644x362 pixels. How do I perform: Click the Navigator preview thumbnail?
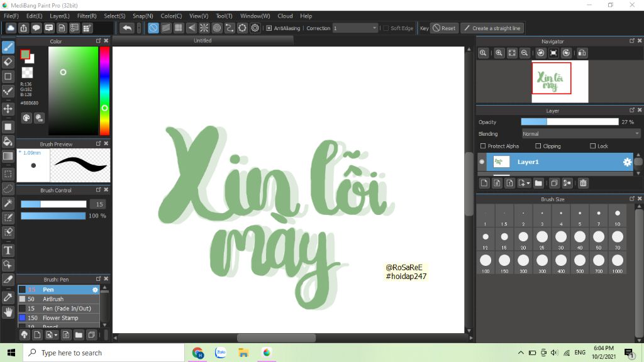pyautogui.click(x=560, y=82)
